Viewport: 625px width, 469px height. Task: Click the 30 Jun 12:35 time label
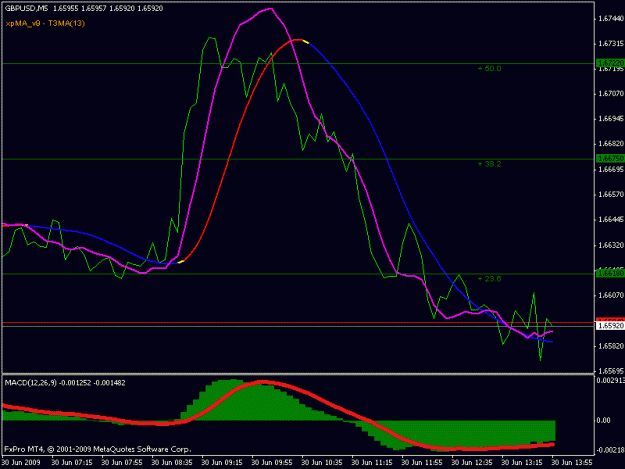[x=472, y=463]
